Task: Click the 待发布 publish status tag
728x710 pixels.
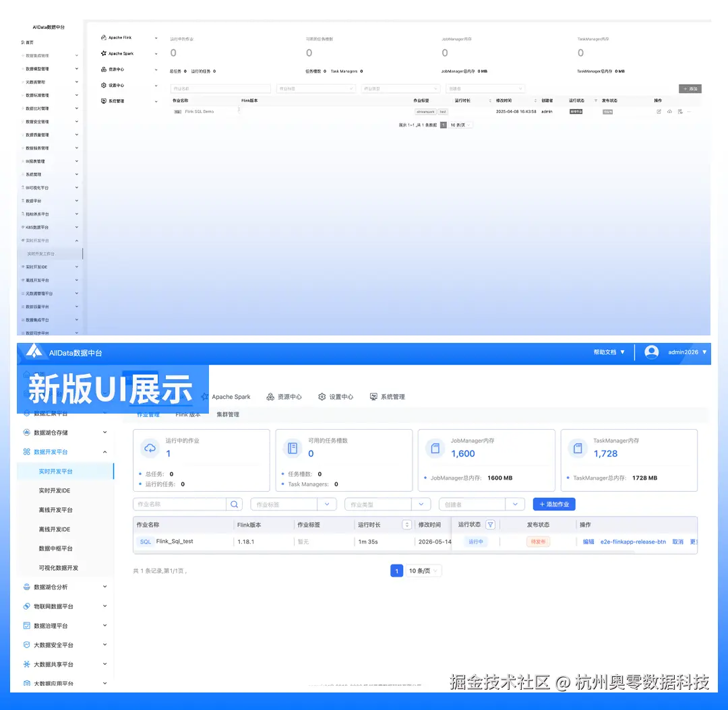Action: tap(538, 542)
